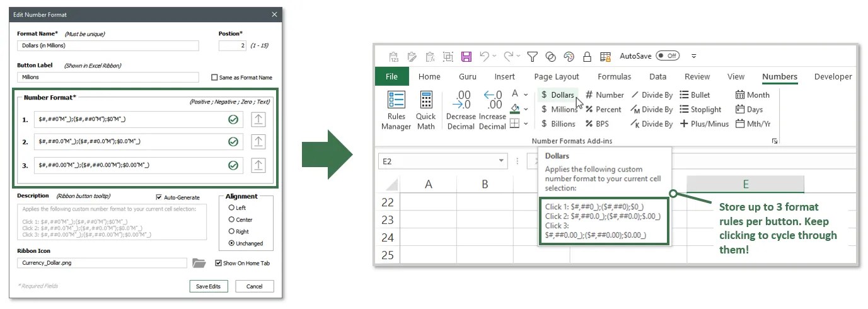
Task: Apply the Plus/Minus format
Action: (x=704, y=124)
